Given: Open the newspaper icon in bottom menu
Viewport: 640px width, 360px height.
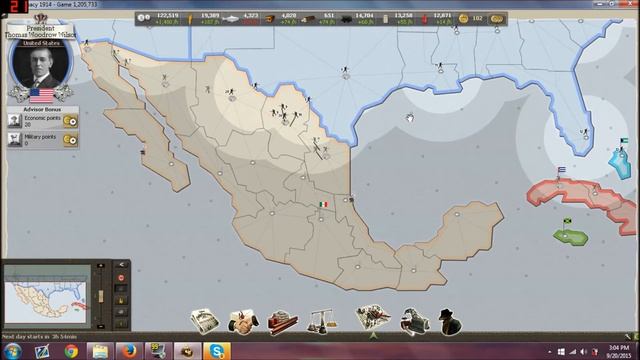Looking at the screenshot, I should click(x=205, y=321).
